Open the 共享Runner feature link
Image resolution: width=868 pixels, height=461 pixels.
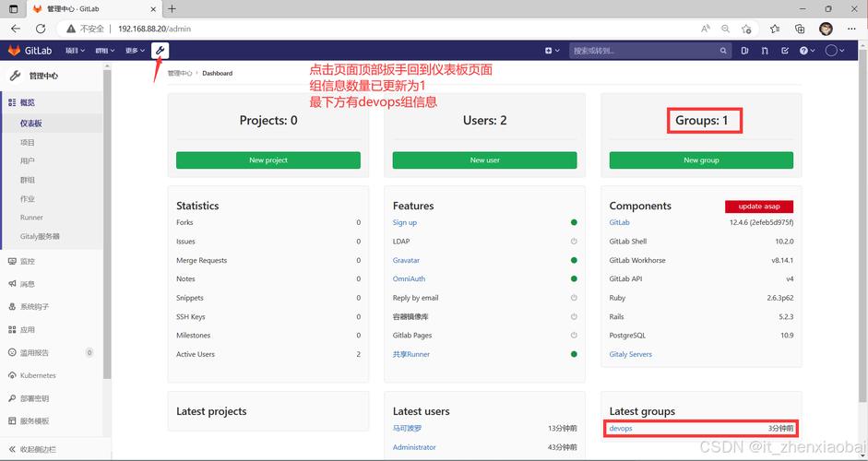click(410, 354)
